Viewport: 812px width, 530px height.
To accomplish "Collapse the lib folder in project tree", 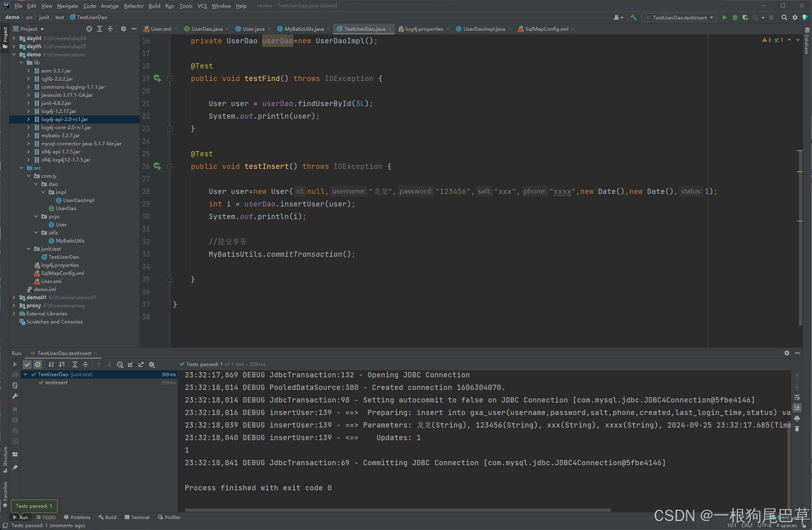I will (x=21, y=63).
